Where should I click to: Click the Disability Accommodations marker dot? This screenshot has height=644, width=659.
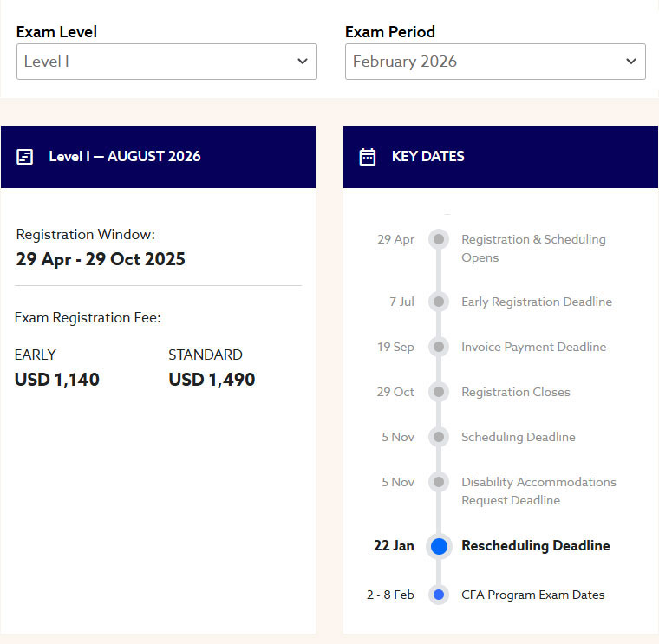(439, 482)
